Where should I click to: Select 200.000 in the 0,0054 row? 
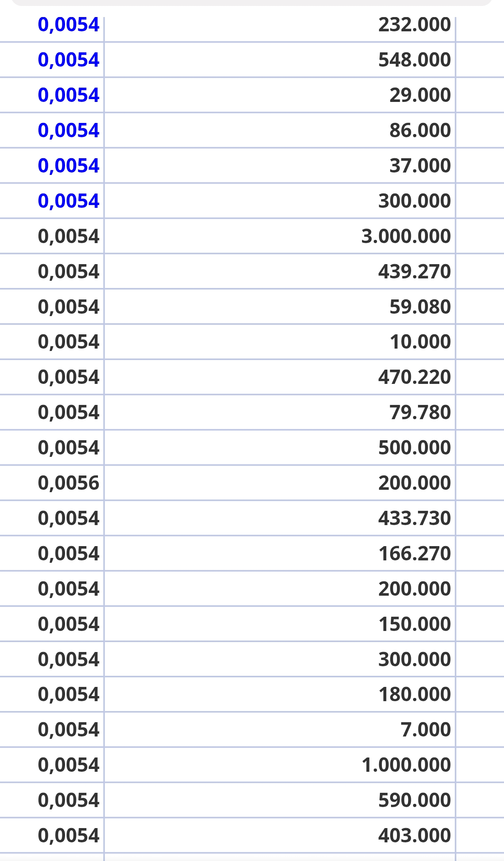pos(414,589)
